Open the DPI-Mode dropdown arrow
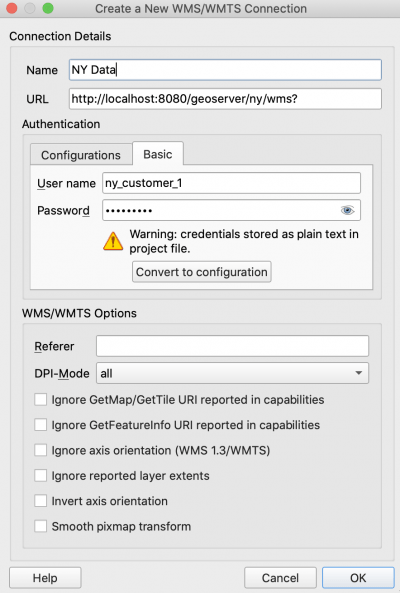This screenshot has width=400, height=593. [x=358, y=373]
